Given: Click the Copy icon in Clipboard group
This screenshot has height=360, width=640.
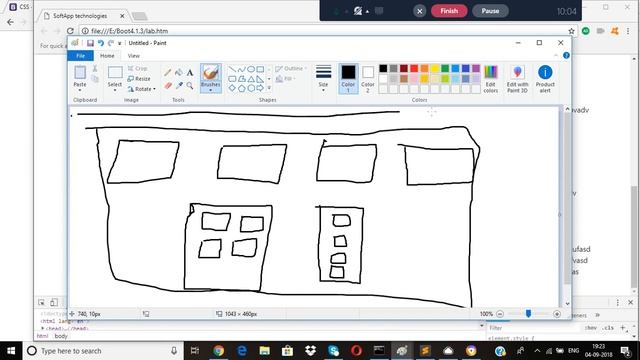Looking at the screenshot, I should [95, 79].
